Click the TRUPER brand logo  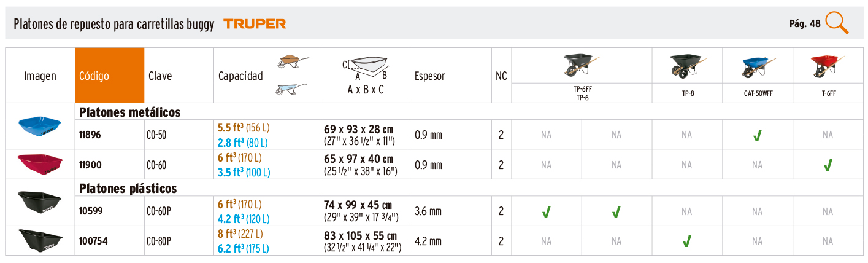pos(255,24)
